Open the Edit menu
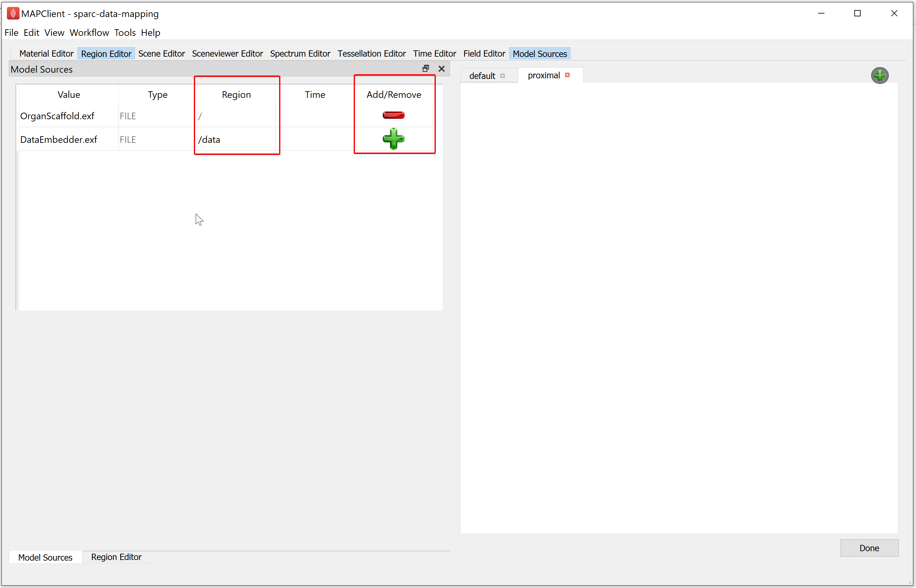The width and height of the screenshot is (916, 588). pyautogui.click(x=31, y=32)
